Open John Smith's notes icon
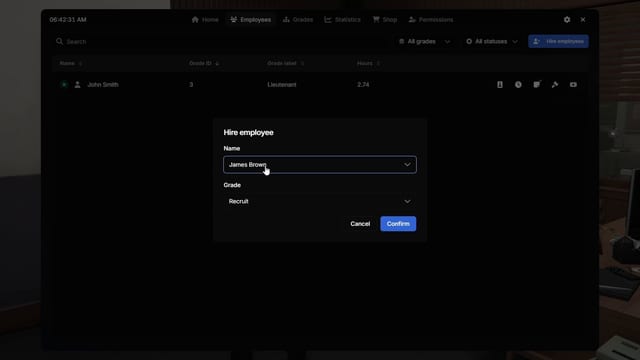Image resolution: width=640 pixels, height=360 pixels. [537, 84]
